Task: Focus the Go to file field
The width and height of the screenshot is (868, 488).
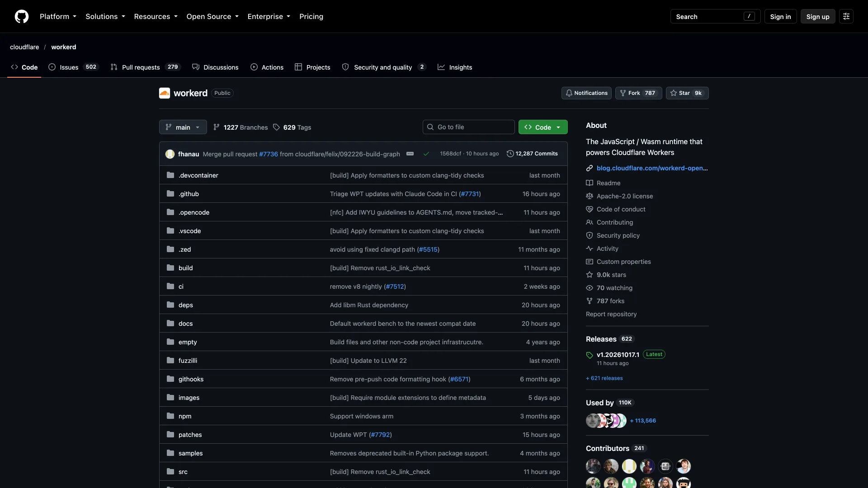Action: [x=468, y=127]
